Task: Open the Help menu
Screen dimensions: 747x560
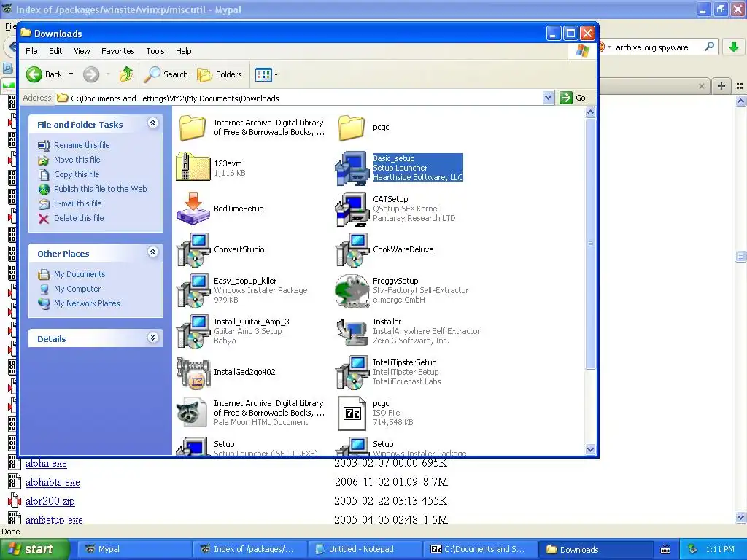Action: coord(183,51)
